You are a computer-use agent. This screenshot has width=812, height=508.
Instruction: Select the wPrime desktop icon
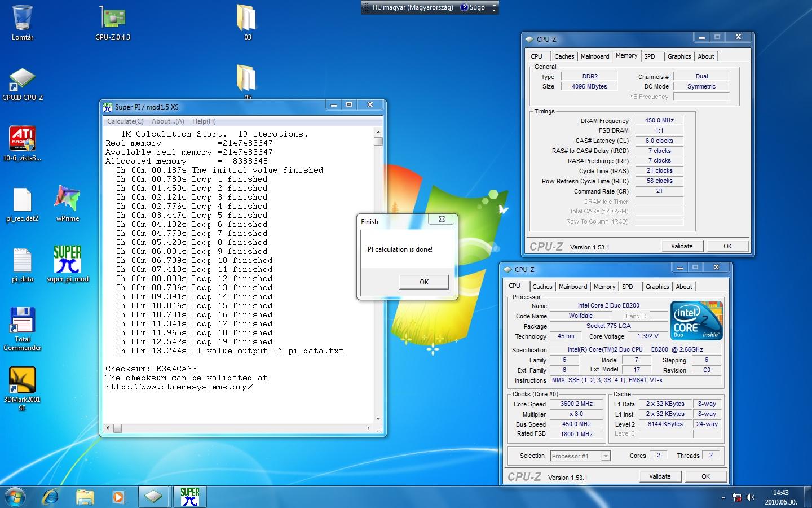[x=68, y=204]
